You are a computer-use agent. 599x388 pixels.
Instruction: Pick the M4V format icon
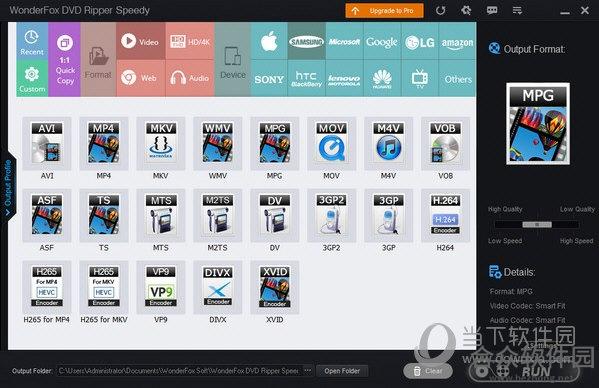point(389,144)
